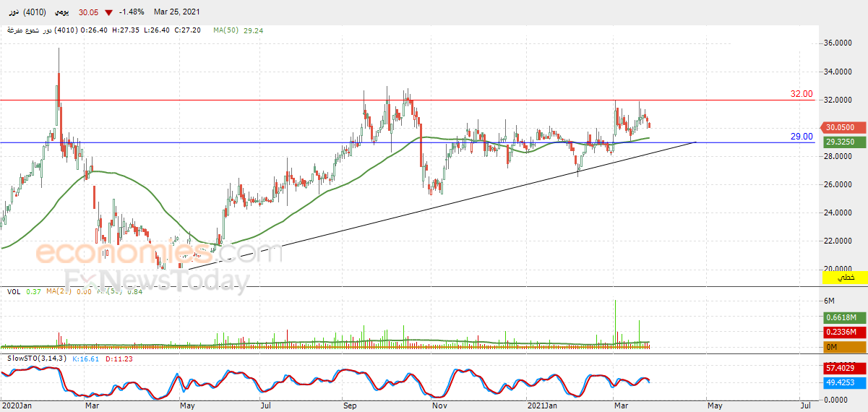Click the MA value '29.24'
868x412 pixels.
[x=254, y=31]
